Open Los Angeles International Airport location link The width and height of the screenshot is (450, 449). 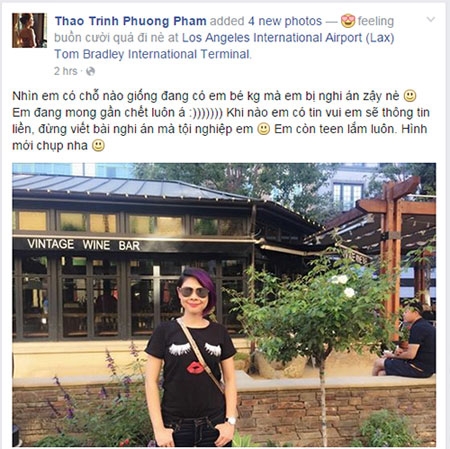(288, 38)
